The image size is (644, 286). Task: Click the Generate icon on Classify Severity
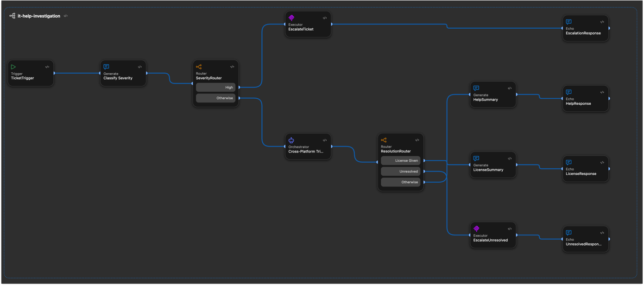106,67
